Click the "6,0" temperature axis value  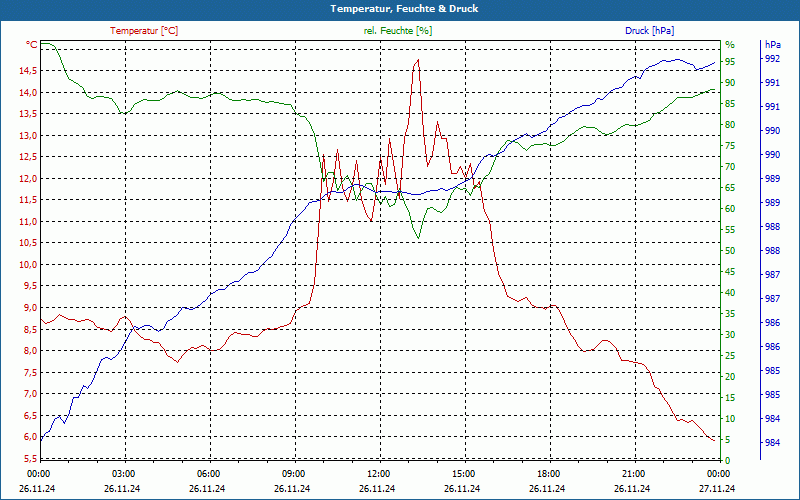point(30,437)
